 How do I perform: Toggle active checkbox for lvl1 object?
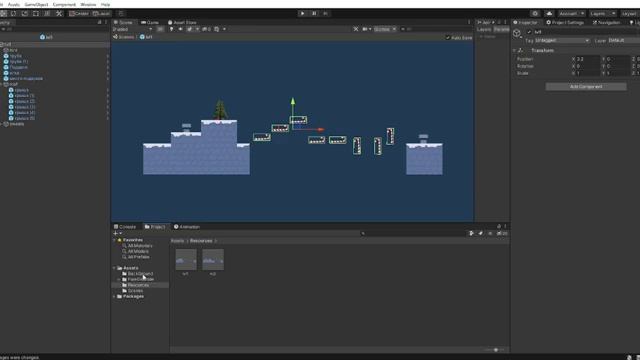(529, 32)
